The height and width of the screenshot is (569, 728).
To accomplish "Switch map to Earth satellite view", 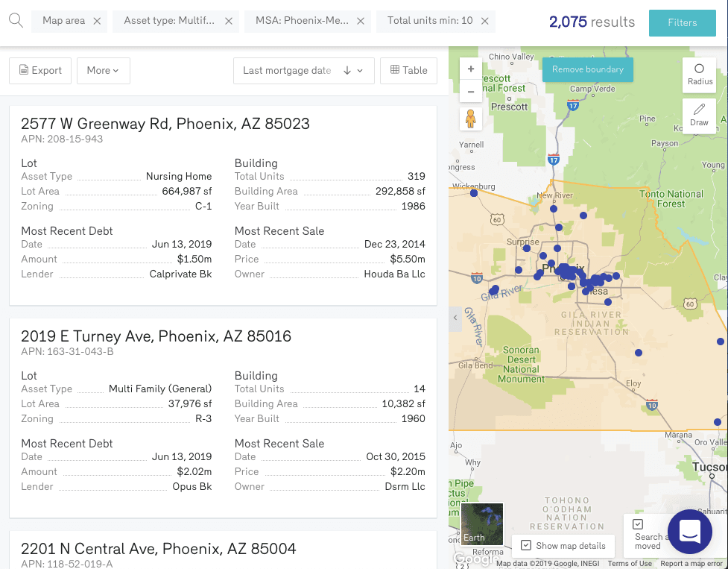I will coord(482,524).
